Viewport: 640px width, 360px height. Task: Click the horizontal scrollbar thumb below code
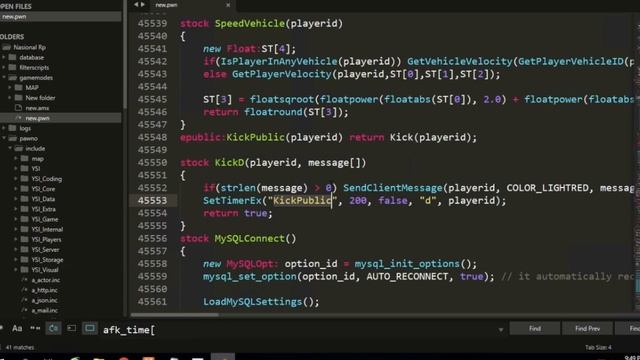click(x=175, y=315)
